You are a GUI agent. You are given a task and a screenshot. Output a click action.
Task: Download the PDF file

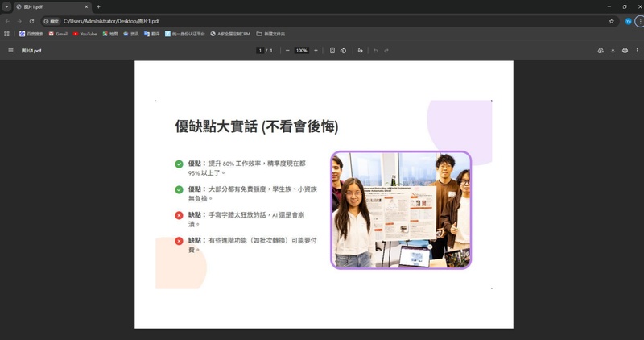point(613,51)
